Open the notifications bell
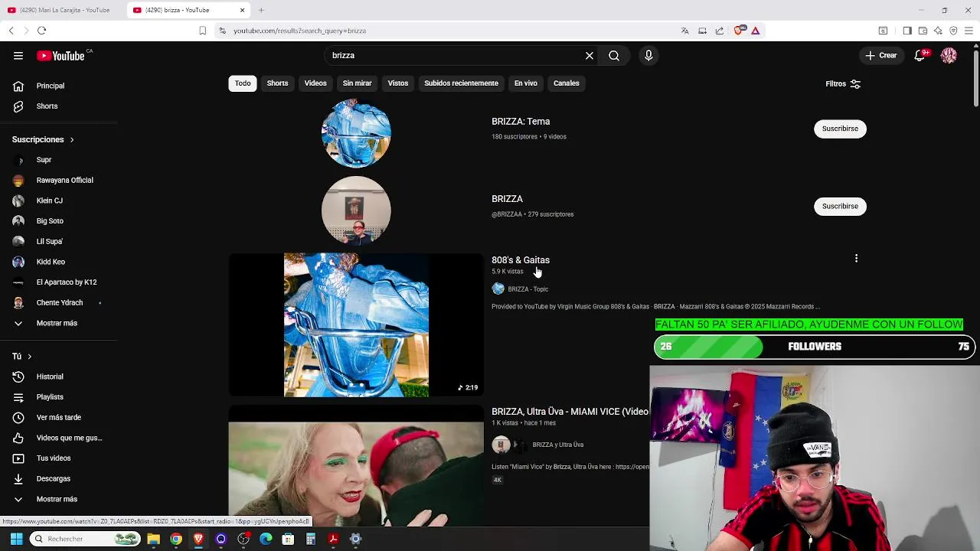Image resolution: width=980 pixels, height=551 pixels. [x=920, y=55]
